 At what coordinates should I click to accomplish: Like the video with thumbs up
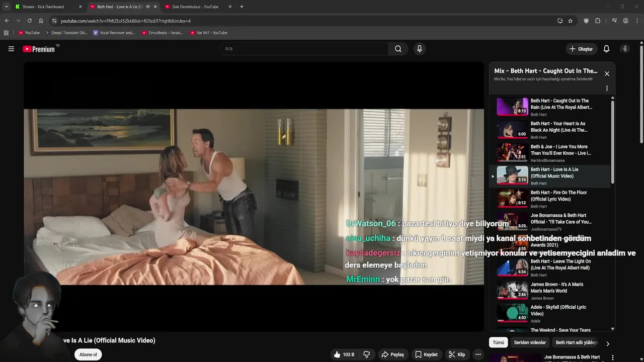[344, 354]
